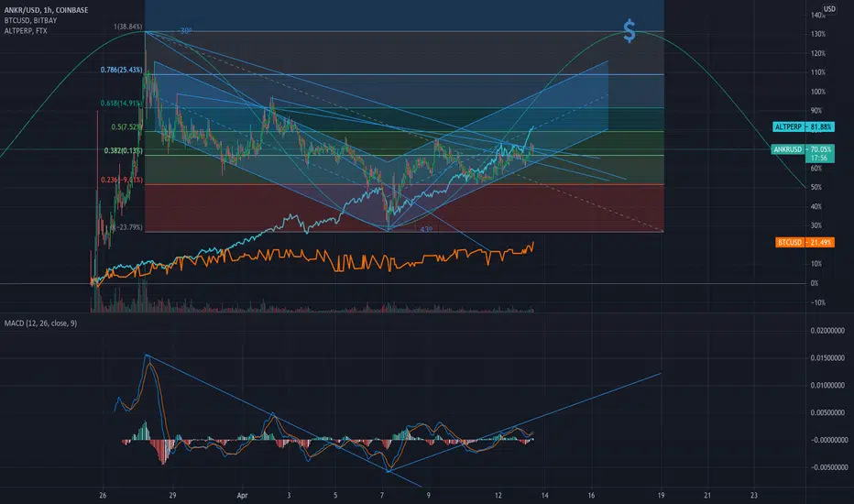Image resolution: width=854 pixels, height=504 pixels.
Task: Click the date 29 on time axis
Action: pyautogui.click(x=172, y=495)
